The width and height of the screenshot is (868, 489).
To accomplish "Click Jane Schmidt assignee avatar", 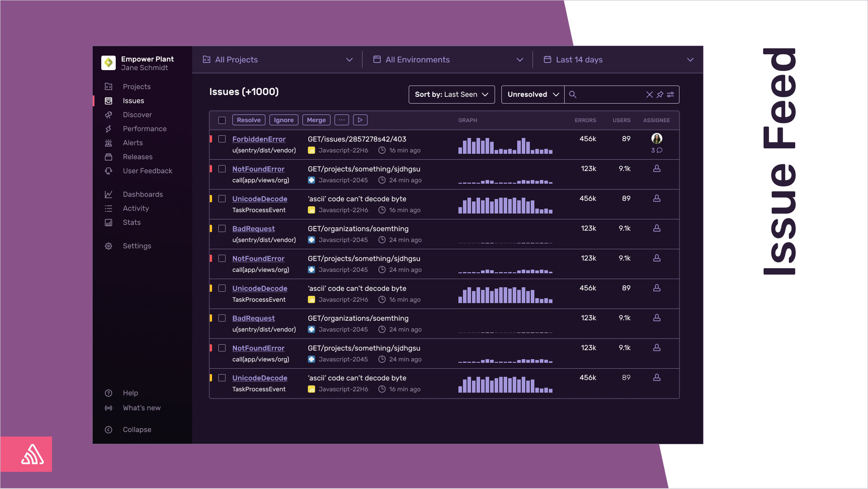I will pos(656,138).
